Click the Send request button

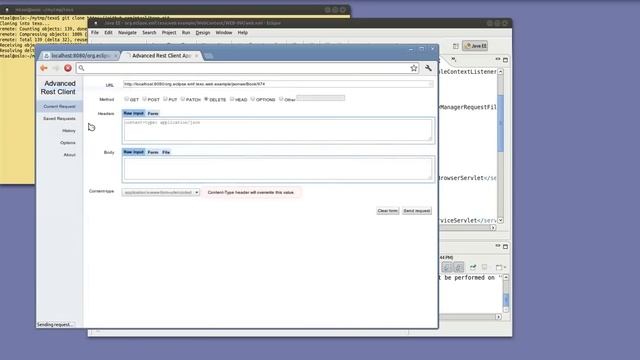click(417, 211)
